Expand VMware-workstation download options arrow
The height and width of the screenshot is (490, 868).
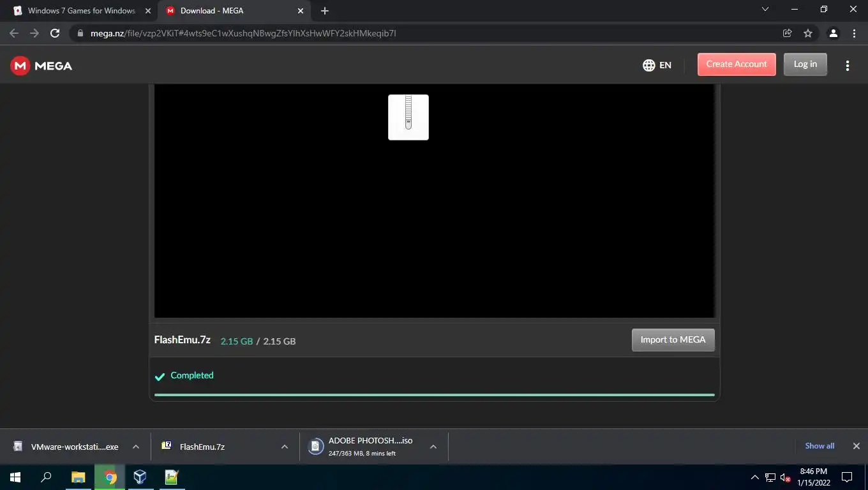click(x=136, y=447)
